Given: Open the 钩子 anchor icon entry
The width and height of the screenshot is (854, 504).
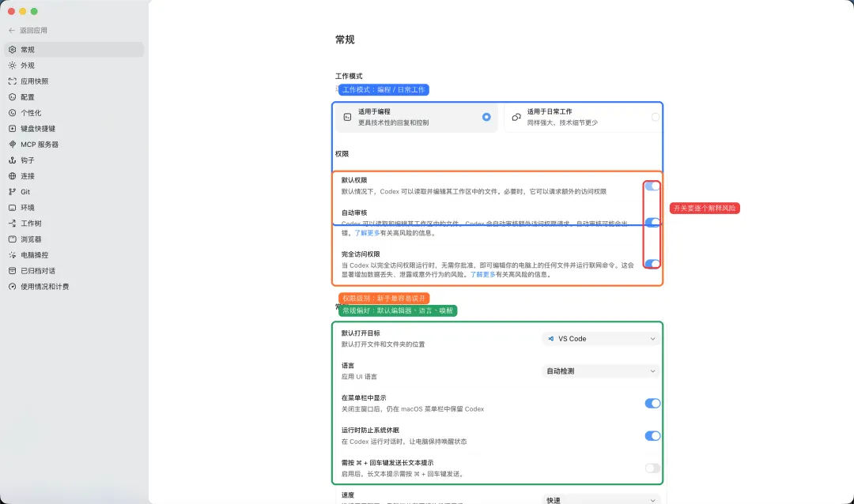Looking at the screenshot, I should point(12,160).
